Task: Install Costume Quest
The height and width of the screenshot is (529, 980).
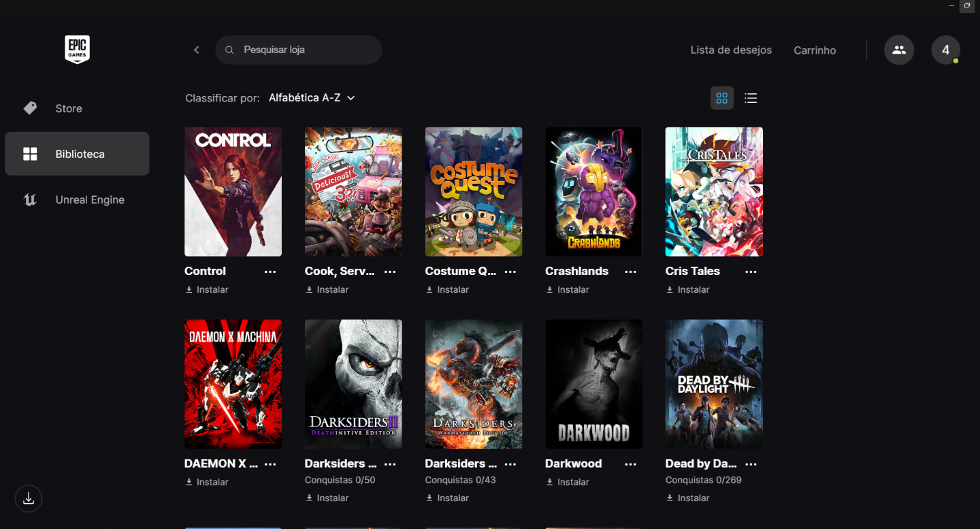Action: pos(447,289)
